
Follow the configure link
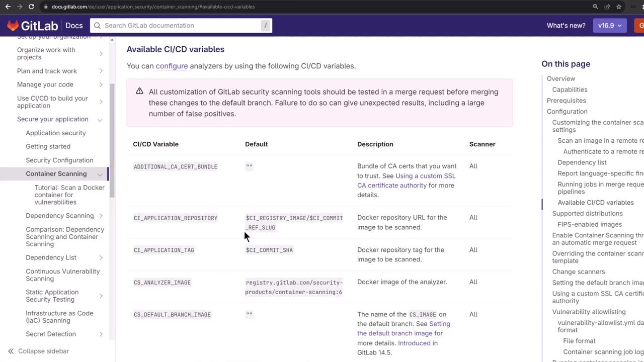click(x=172, y=66)
